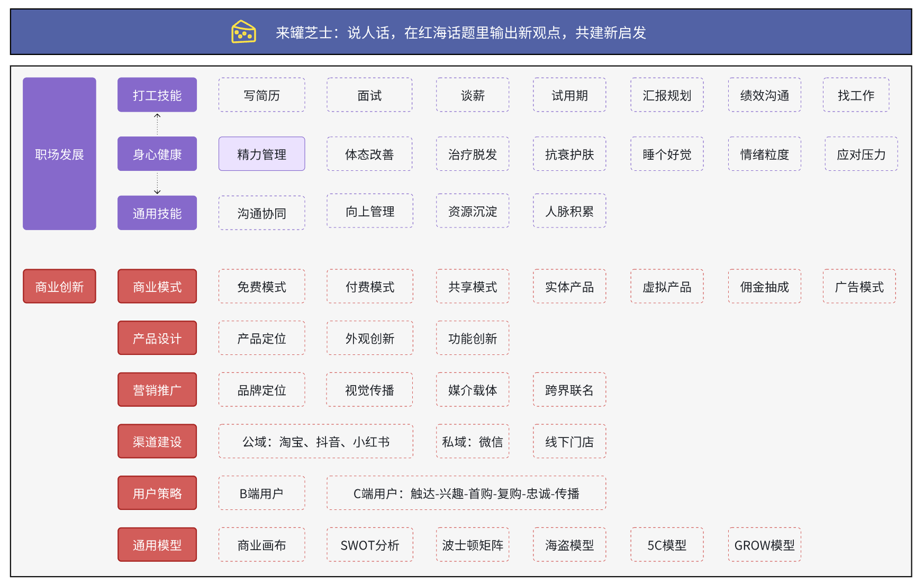
Task: Open the 体态改善 topic box
Action: tap(369, 154)
